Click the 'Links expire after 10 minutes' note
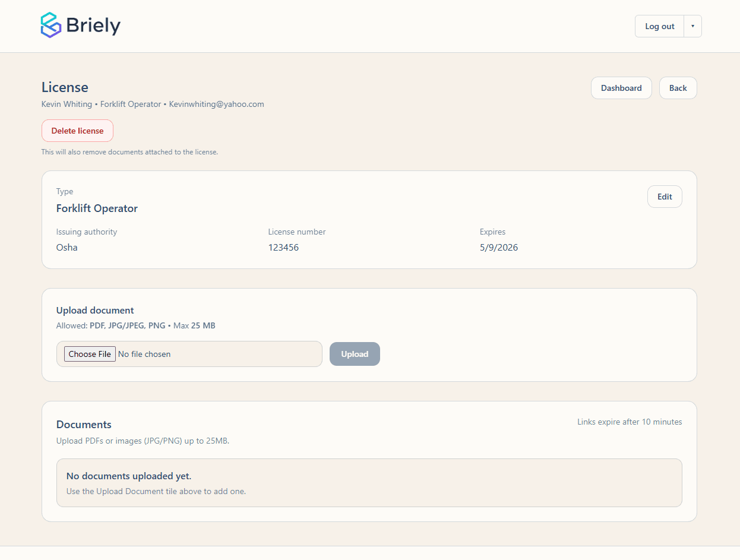The width and height of the screenshot is (740, 560). pos(630,422)
